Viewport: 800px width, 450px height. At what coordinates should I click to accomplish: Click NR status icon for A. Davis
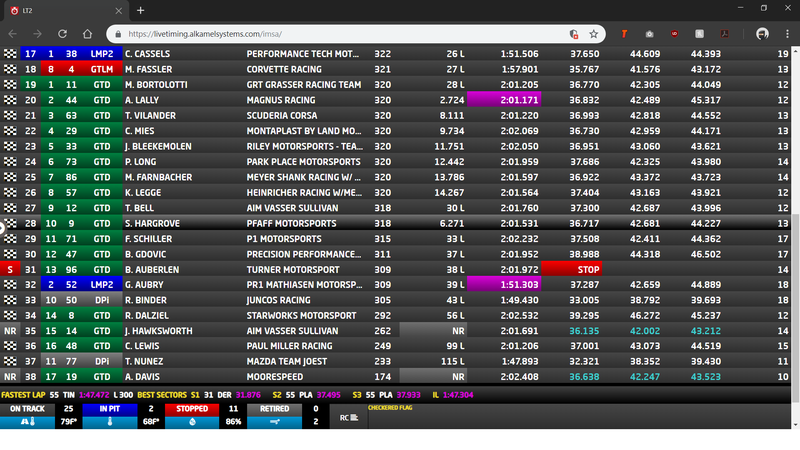(x=10, y=377)
